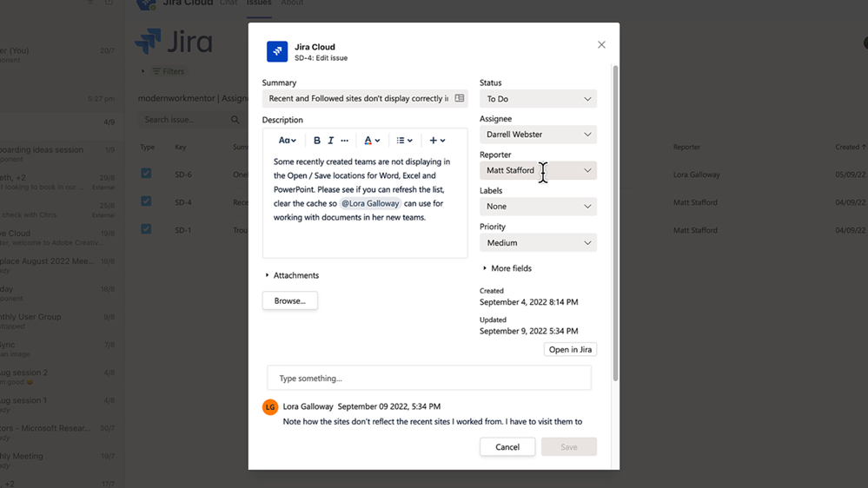Click the Open in Jira button
Viewport: 868px width, 488px height.
coord(570,350)
